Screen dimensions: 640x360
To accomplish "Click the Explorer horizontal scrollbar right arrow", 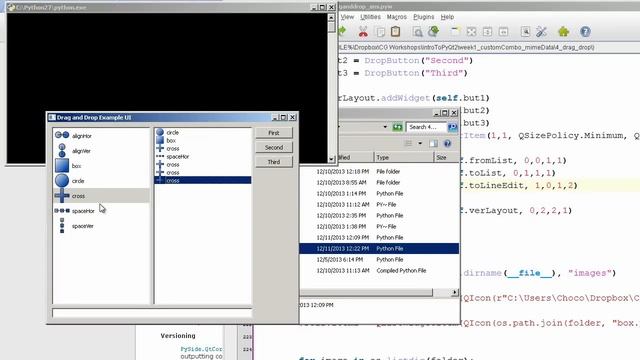I will (454, 292).
